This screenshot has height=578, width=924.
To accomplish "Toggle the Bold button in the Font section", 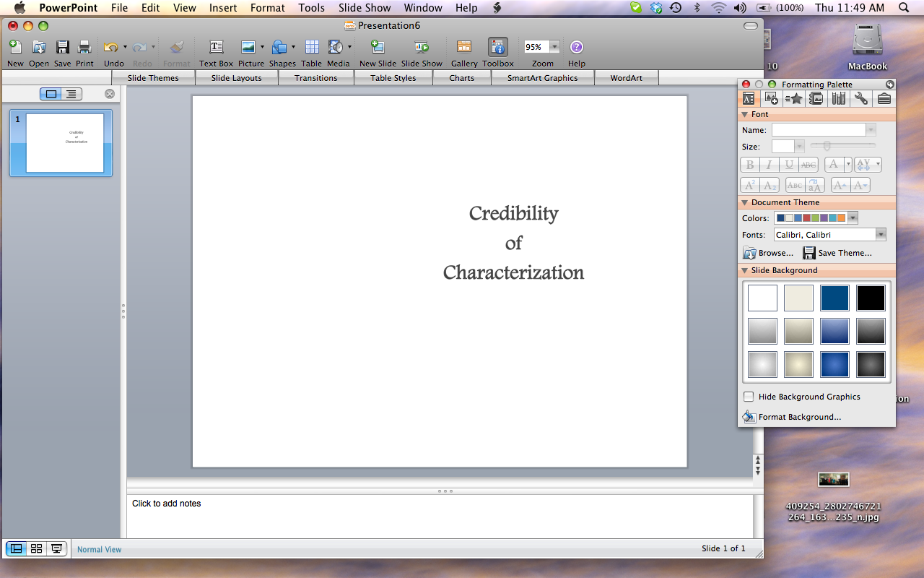I will pos(750,165).
